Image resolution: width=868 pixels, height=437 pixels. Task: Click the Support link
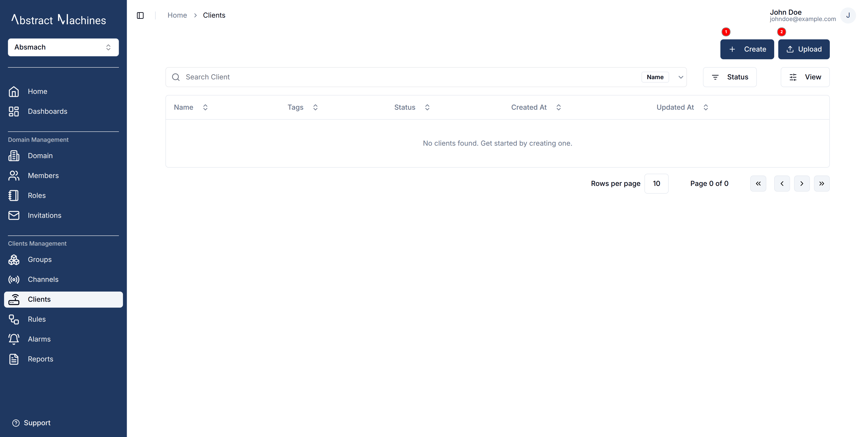(x=31, y=423)
